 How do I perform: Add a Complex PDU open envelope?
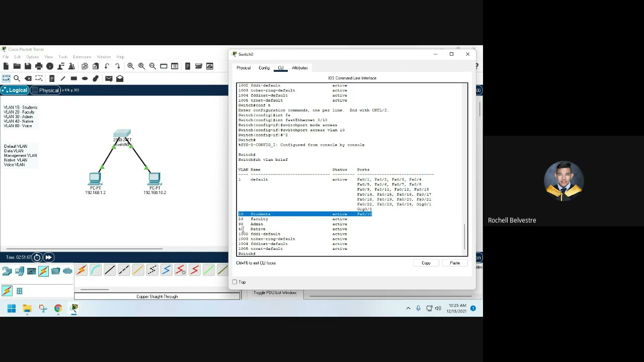point(120,78)
